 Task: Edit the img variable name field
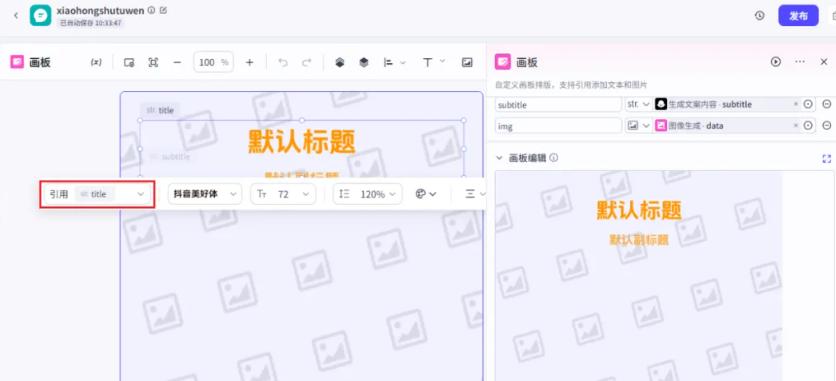558,126
